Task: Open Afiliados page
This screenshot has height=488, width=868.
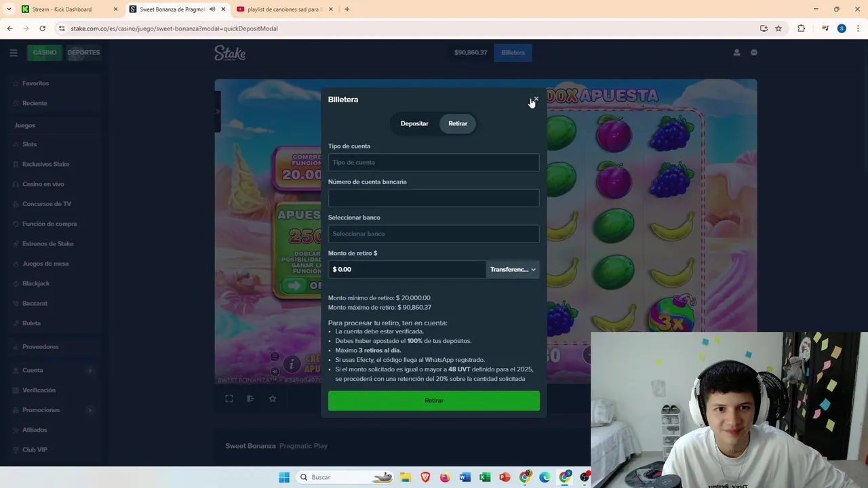Action: tap(35, 430)
